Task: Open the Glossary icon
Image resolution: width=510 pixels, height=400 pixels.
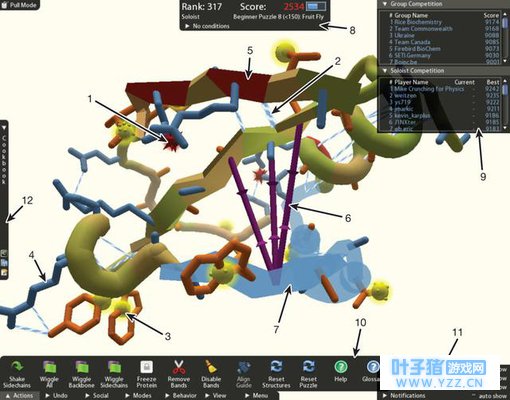Action: click(373, 367)
